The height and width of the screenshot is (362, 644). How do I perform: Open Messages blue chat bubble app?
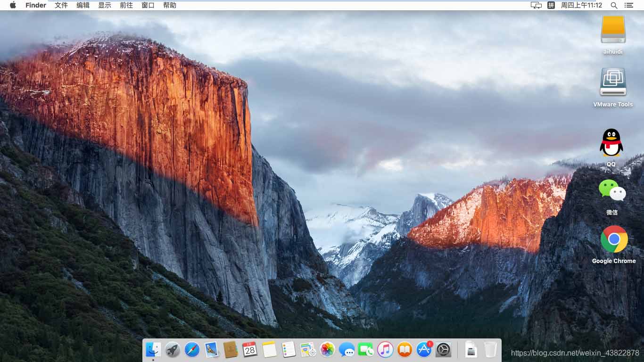tap(347, 350)
